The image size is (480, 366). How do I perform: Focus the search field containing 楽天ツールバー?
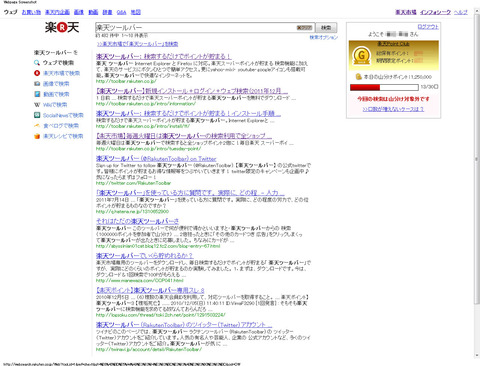click(204, 27)
